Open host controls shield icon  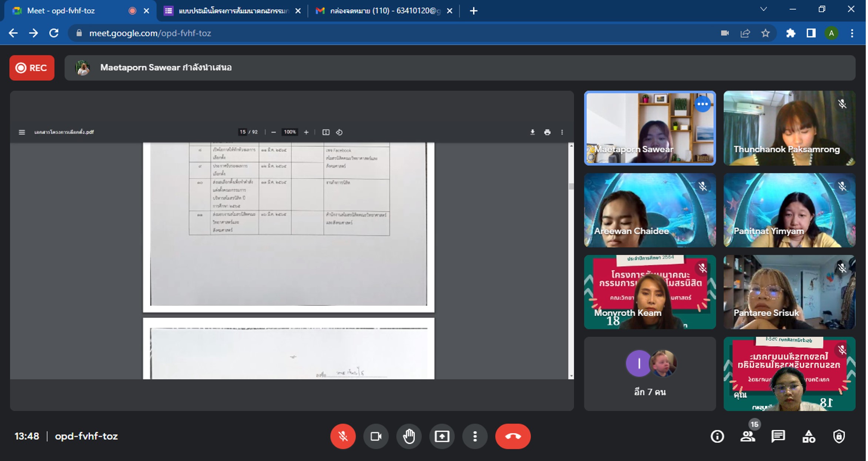(x=839, y=437)
